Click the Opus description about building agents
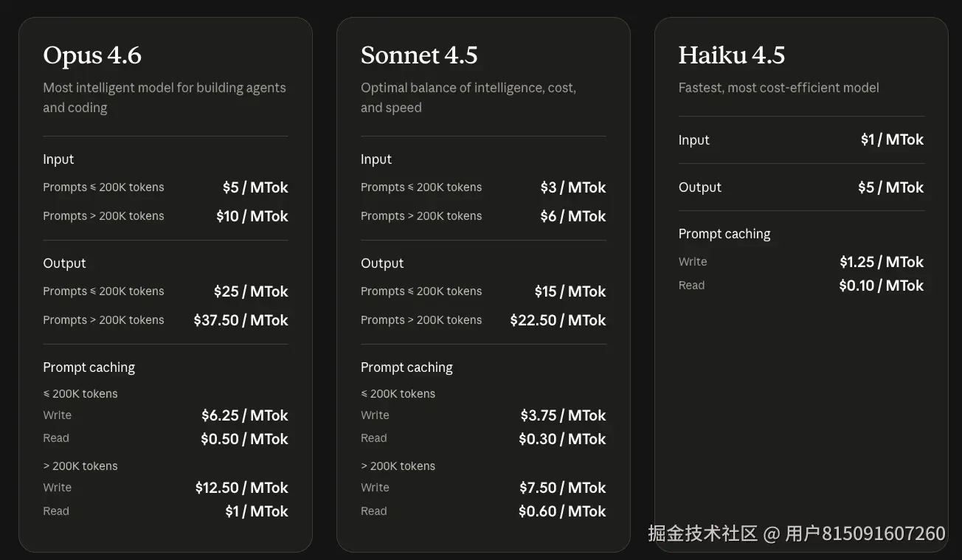The image size is (962, 560). (165, 97)
